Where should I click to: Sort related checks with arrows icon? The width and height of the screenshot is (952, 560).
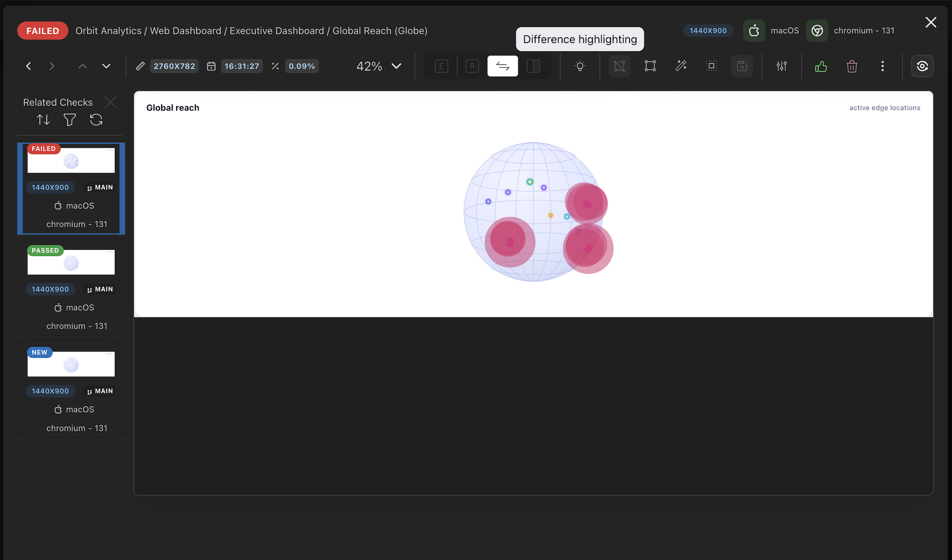tap(43, 120)
